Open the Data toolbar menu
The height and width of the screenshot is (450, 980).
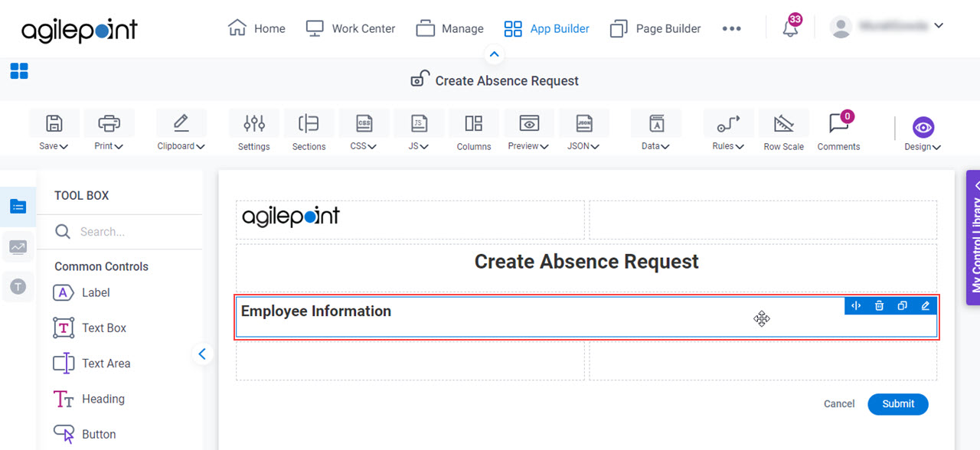[x=656, y=131]
